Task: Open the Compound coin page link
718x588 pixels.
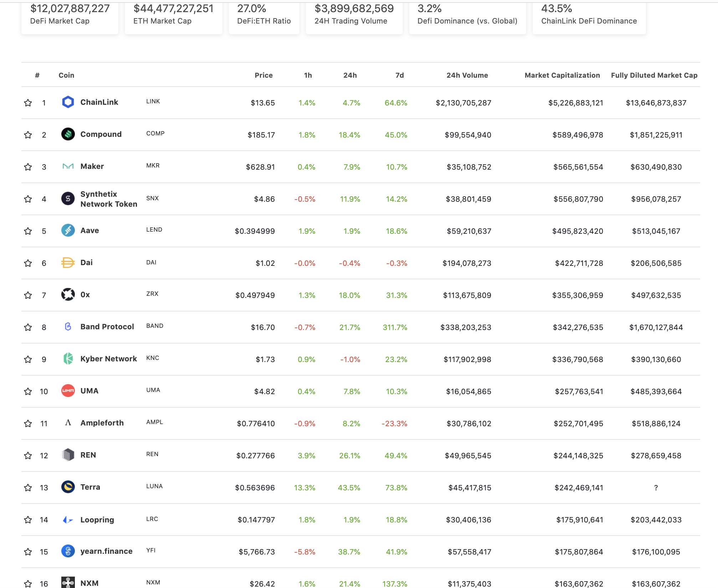Action: tap(101, 134)
